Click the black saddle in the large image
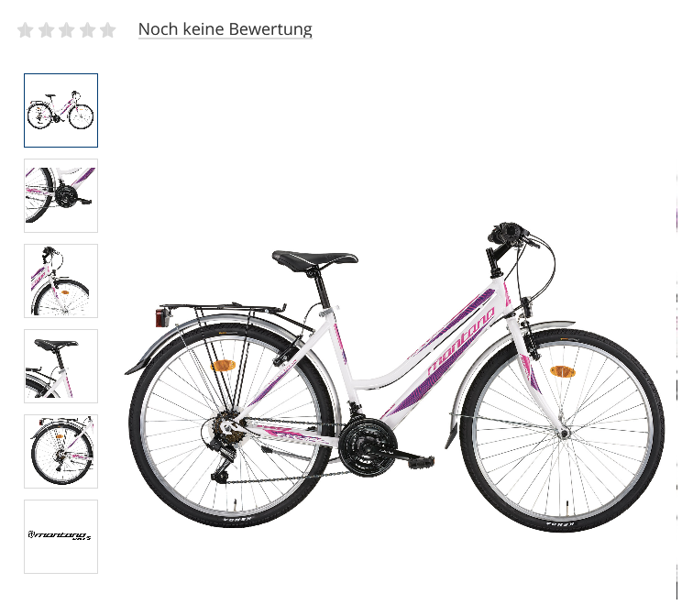This screenshot has height=616, width=693. pyautogui.click(x=314, y=259)
